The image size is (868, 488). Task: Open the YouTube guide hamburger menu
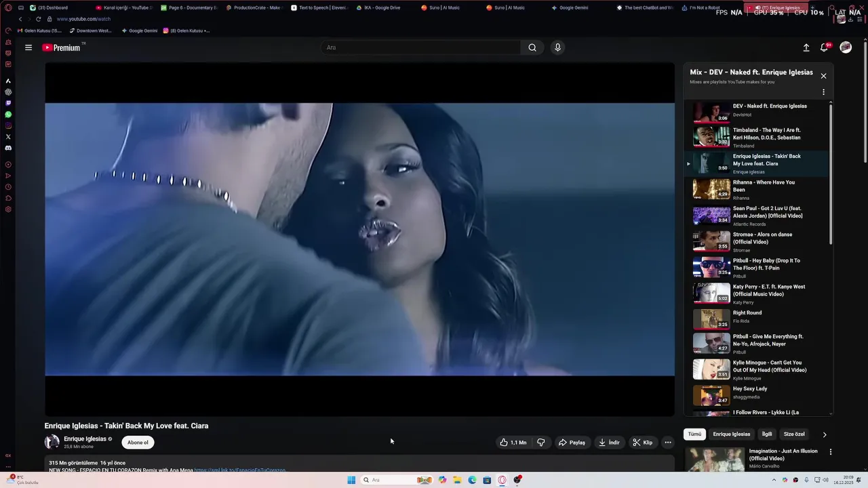(x=28, y=47)
